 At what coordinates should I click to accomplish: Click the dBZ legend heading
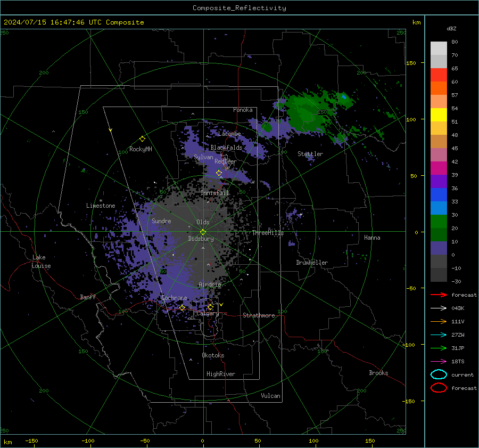(451, 28)
